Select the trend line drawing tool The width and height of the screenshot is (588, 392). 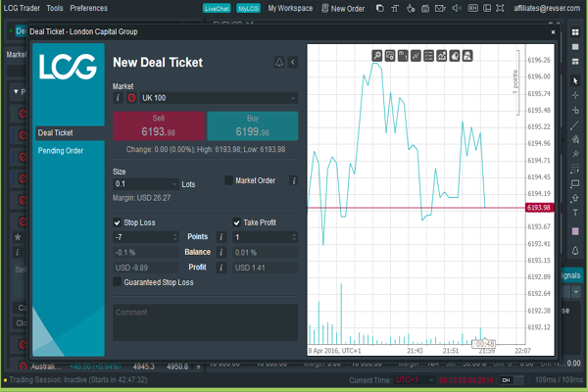click(x=575, y=125)
